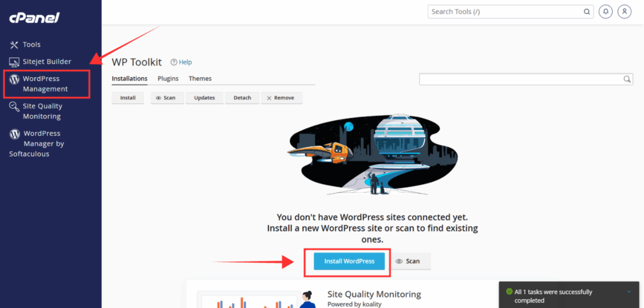Click the spaceship illustration

coord(372,155)
